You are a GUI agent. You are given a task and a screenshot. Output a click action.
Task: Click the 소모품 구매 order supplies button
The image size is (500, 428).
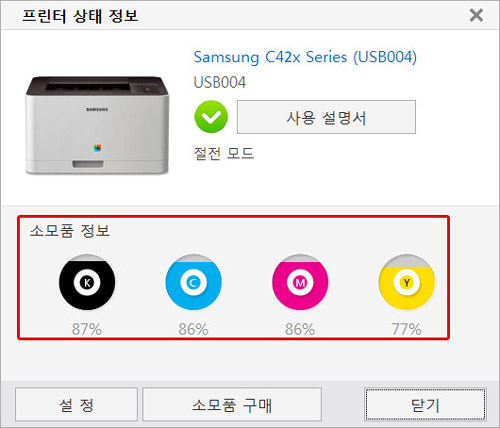point(232,404)
